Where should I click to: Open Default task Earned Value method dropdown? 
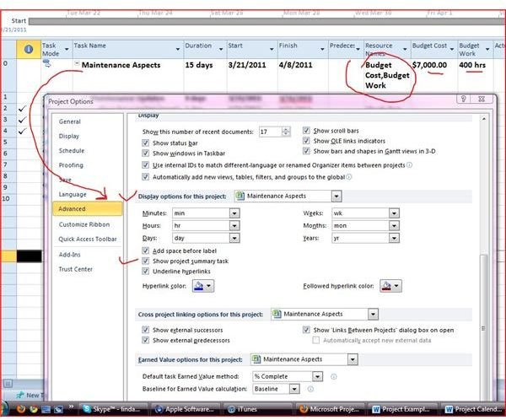318,376
